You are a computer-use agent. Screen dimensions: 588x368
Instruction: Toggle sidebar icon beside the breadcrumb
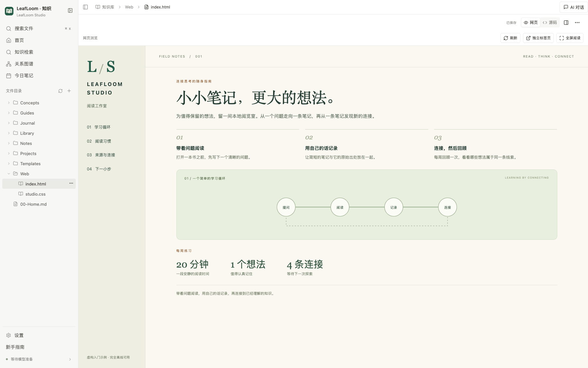tap(86, 7)
